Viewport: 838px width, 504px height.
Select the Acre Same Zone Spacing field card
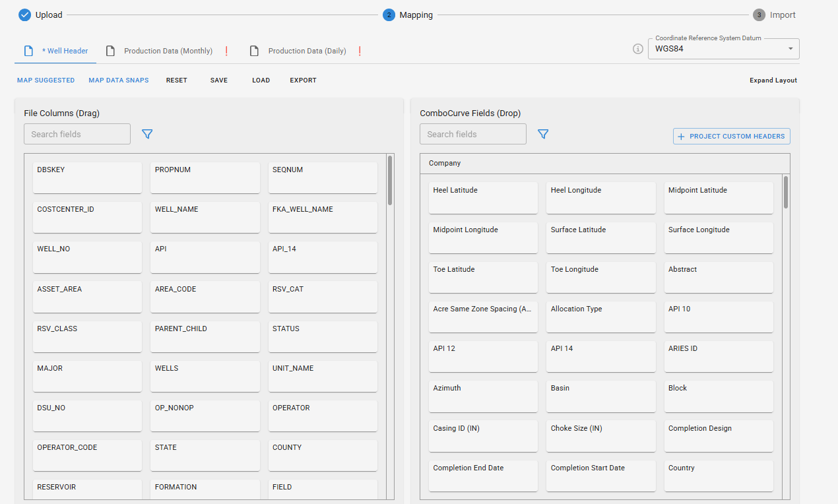[x=483, y=317]
